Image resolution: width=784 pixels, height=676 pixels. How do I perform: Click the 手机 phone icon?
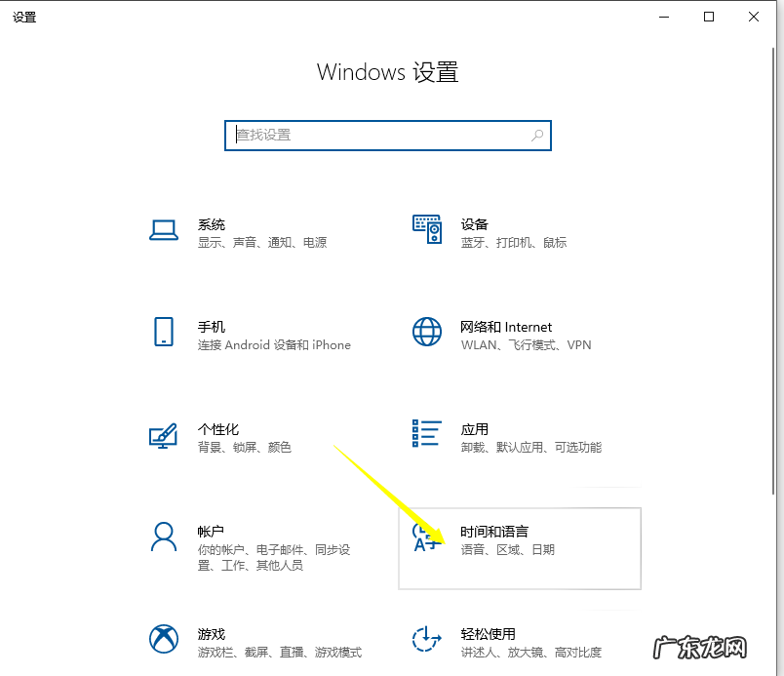point(163,334)
